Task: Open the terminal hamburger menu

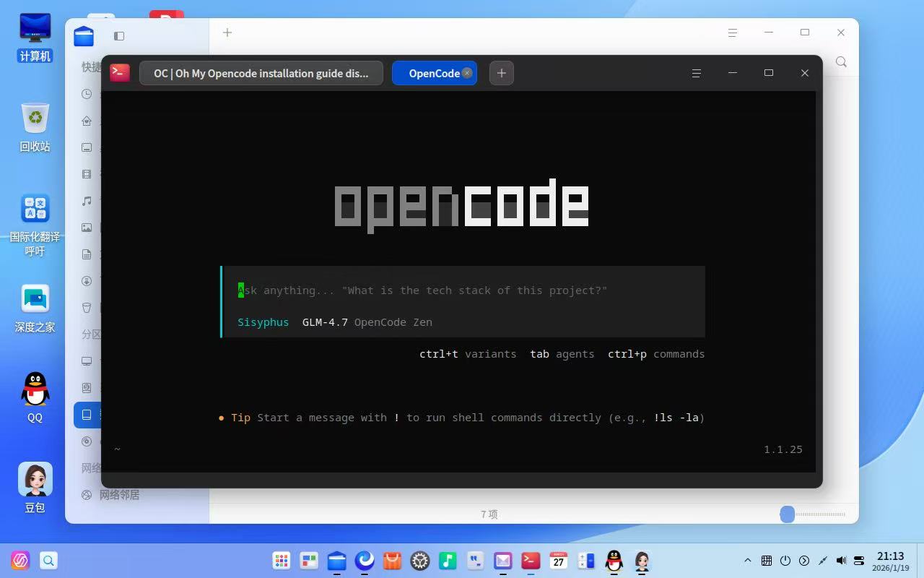Action: [695, 73]
